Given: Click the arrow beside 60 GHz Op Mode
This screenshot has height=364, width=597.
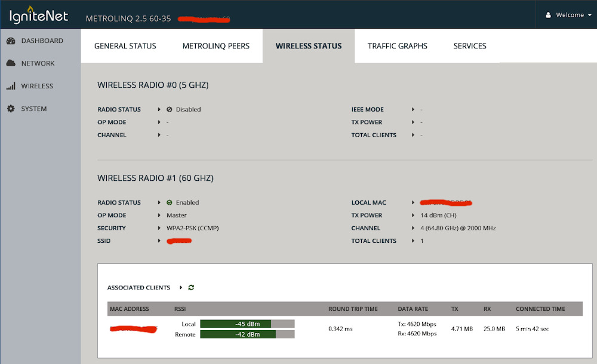Looking at the screenshot, I should (159, 215).
